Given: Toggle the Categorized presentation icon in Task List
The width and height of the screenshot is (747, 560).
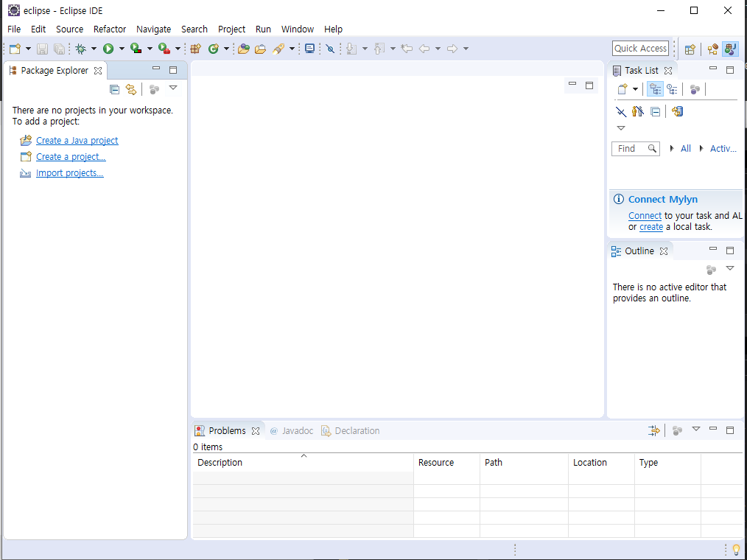Looking at the screenshot, I should 656,89.
